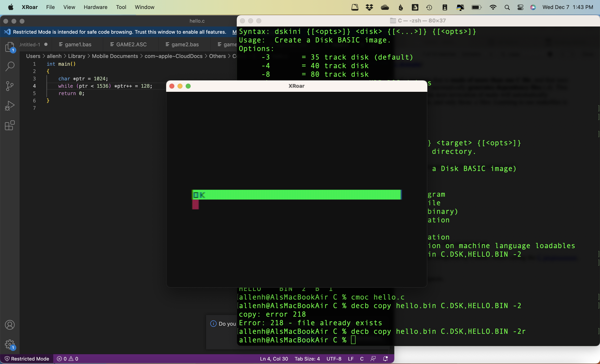Change the language mode via C selector

[x=362, y=359]
